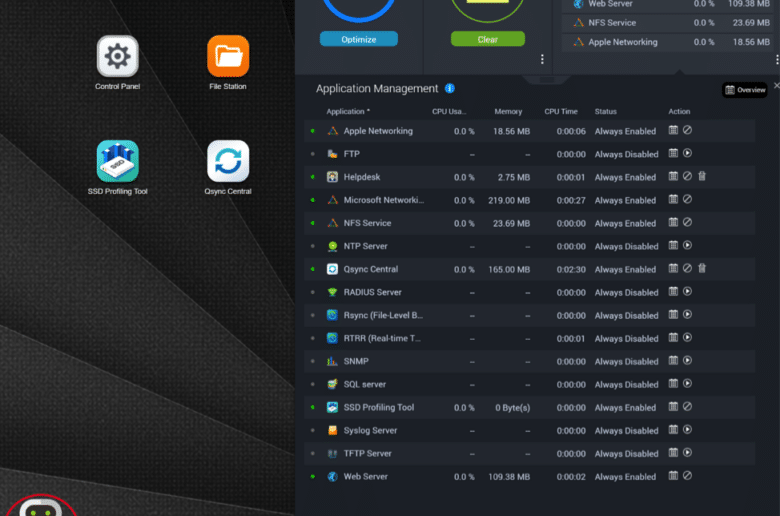Select Apple Networking in top memory list
This screenshot has width=780, height=516.
667,42
